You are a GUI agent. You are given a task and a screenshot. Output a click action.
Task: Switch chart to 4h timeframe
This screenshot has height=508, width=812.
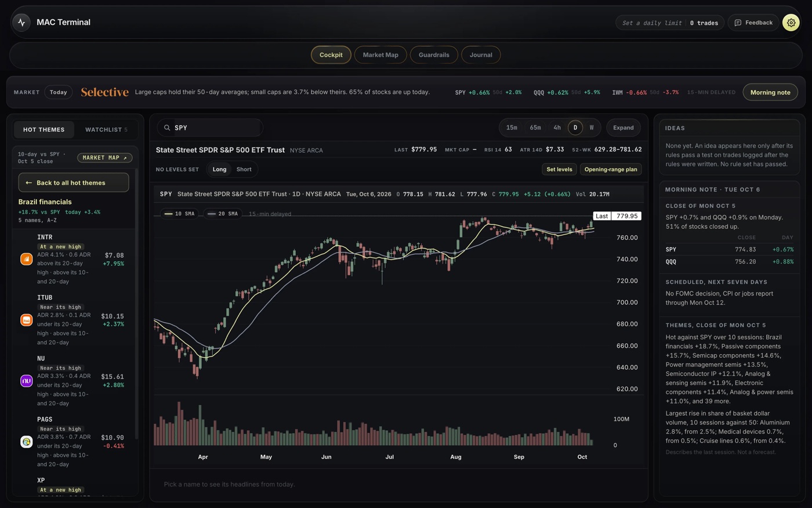tap(557, 128)
